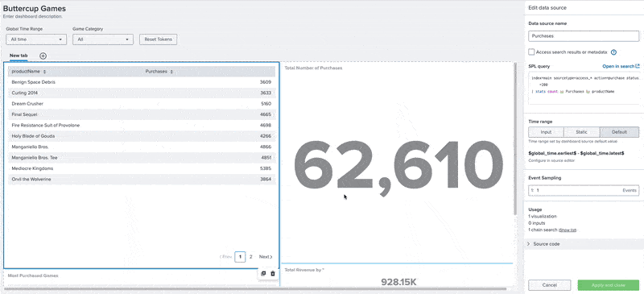Add a new tab with plus icon

(x=43, y=56)
